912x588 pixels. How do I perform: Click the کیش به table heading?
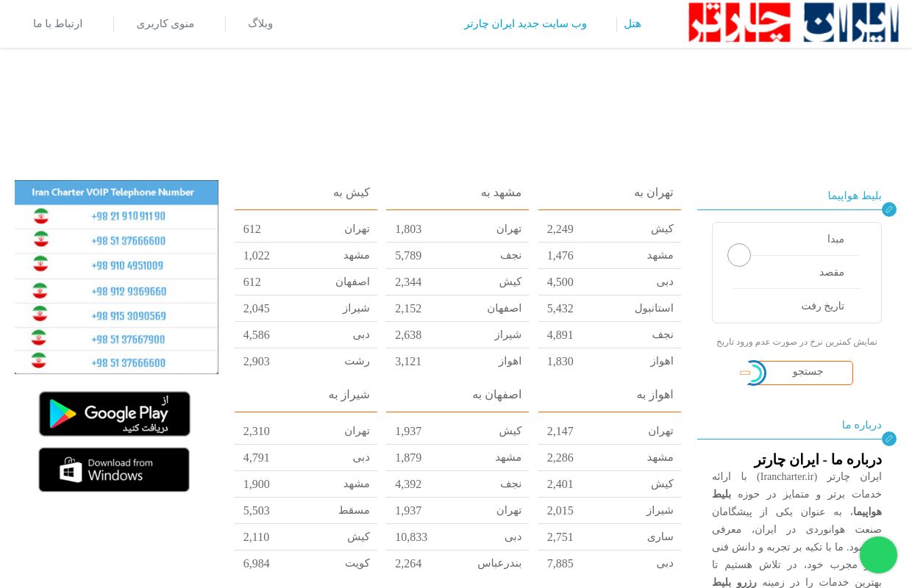click(x=352, y=193)
